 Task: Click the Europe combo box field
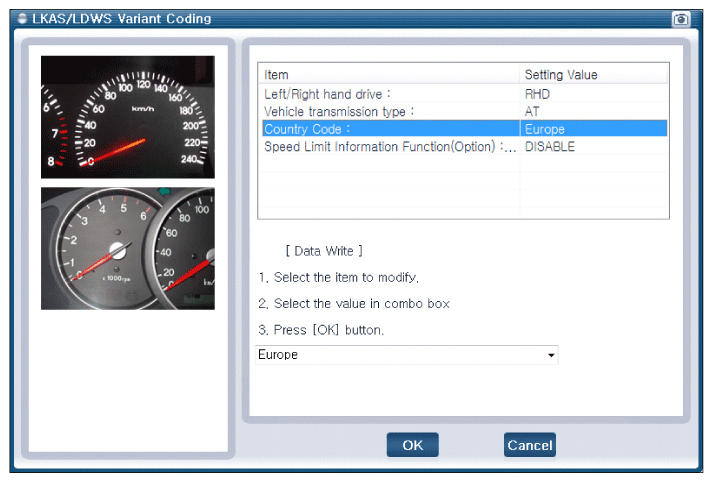click(398, 355)
